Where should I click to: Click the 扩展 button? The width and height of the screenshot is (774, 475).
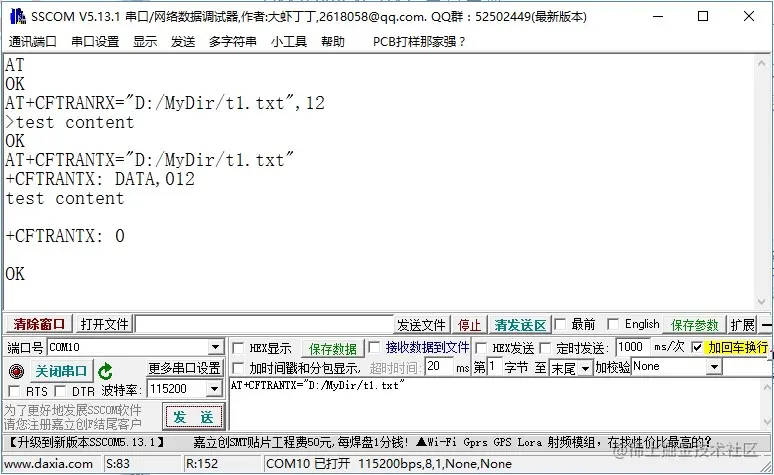point(742,325)
